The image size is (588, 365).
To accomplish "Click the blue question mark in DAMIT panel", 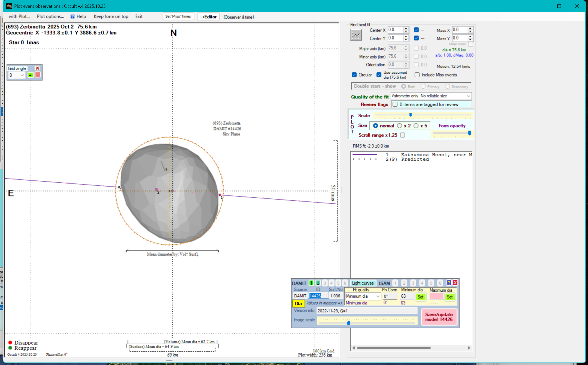I will point(449,283).
